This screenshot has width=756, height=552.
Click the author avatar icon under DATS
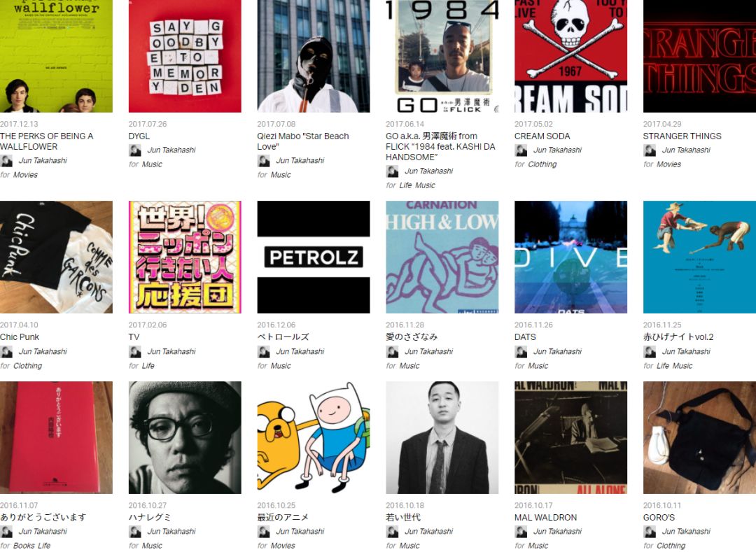click(x=521, y=352)
